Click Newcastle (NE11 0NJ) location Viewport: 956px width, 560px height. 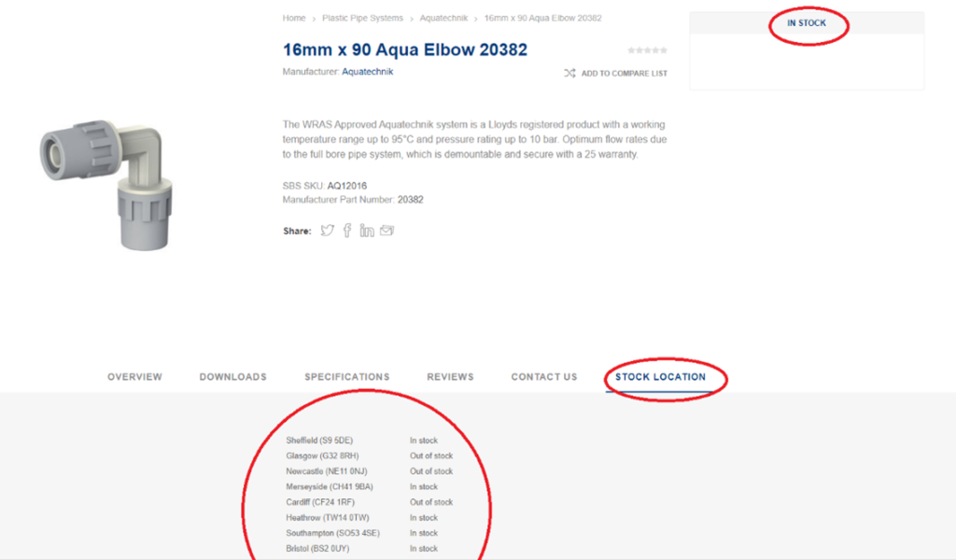point(327,471)
